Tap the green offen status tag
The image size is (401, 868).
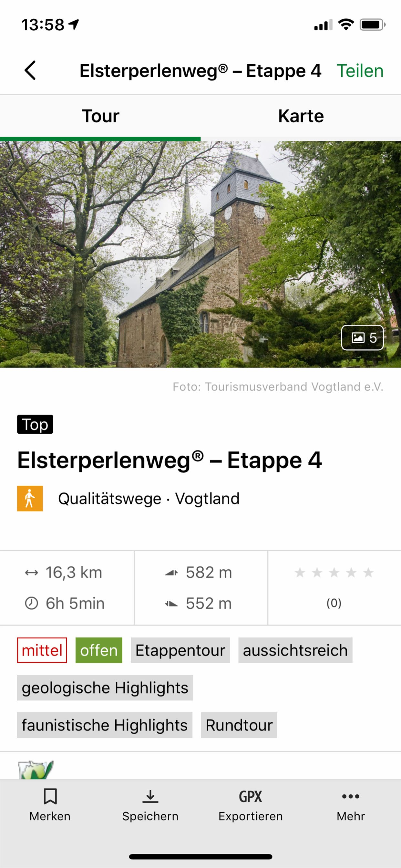pyautogui.click(x=99, y=650)
